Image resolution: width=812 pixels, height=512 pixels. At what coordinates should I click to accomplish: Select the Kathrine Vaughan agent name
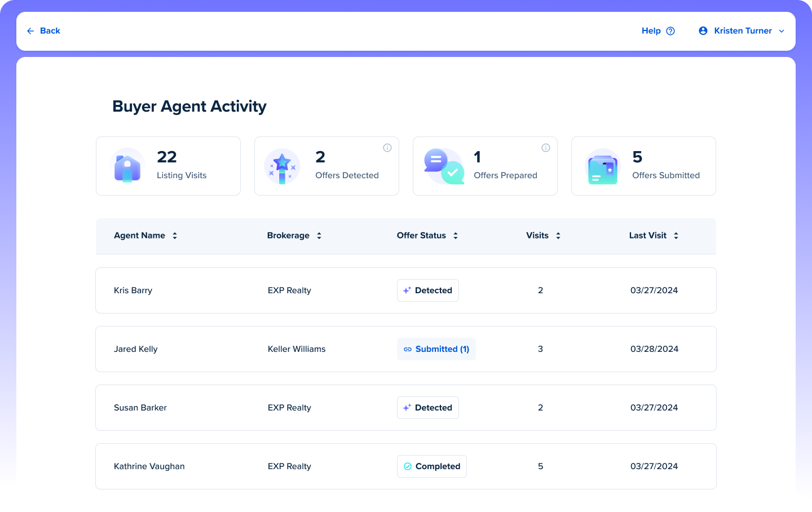point(149,466)
